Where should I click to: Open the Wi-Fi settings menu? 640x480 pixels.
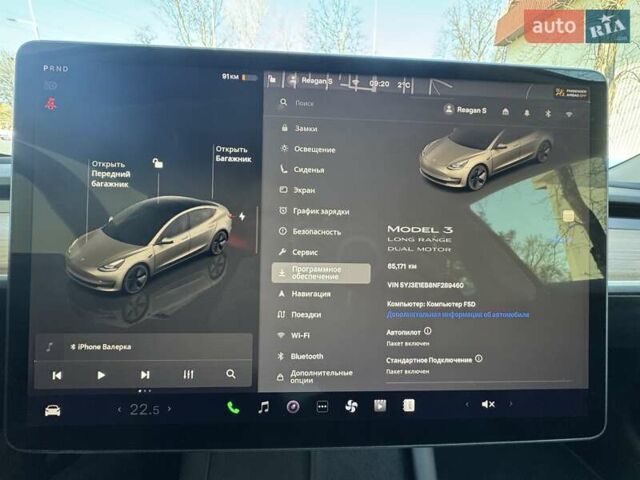(293, 336)
